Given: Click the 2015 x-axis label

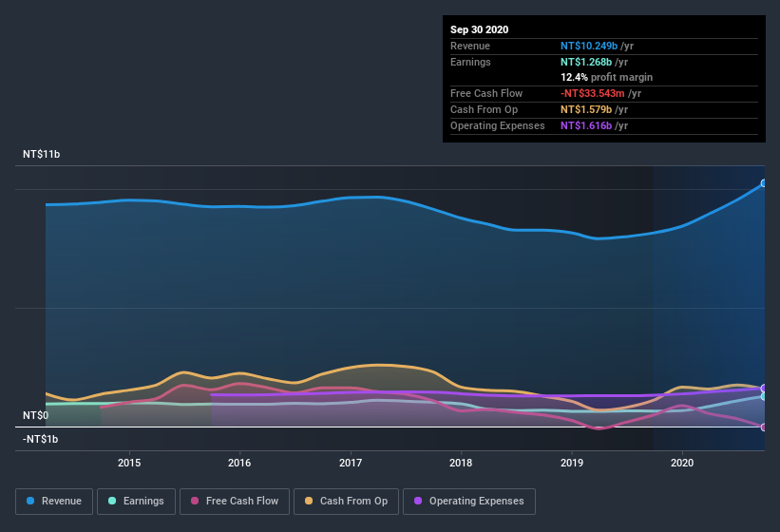Looking at the screenshot, I should 129,463.
